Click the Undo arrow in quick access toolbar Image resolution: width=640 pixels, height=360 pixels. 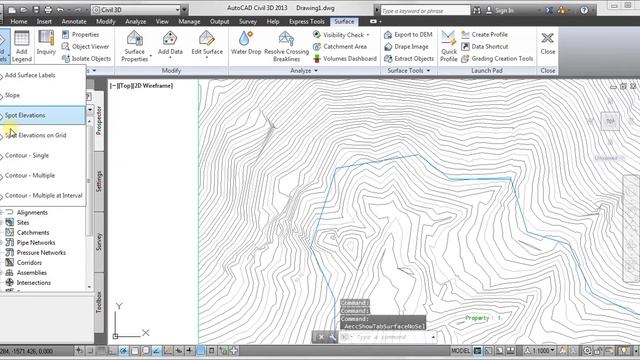60,9
